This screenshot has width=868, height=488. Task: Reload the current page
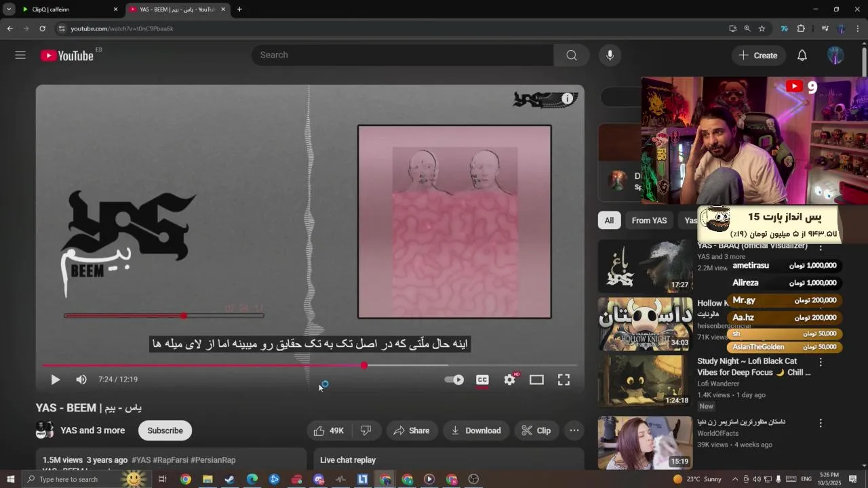click(42, 28)
